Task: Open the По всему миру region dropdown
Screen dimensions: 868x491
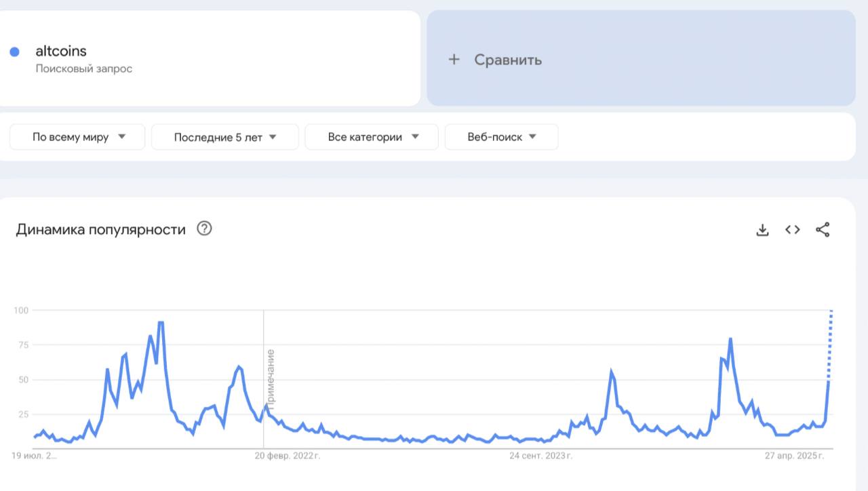Action: (77, 137)
